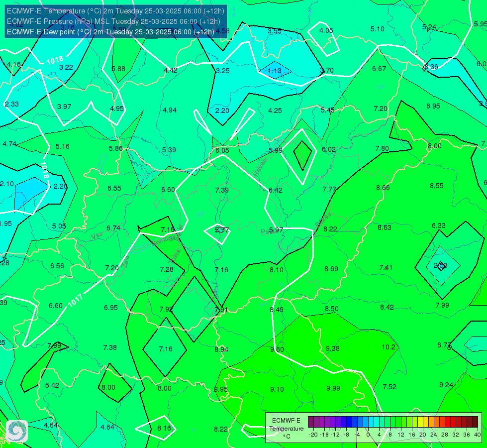Click the temperature value 2.33
Screen dimensions: 487x448
[x=12, y=104]
